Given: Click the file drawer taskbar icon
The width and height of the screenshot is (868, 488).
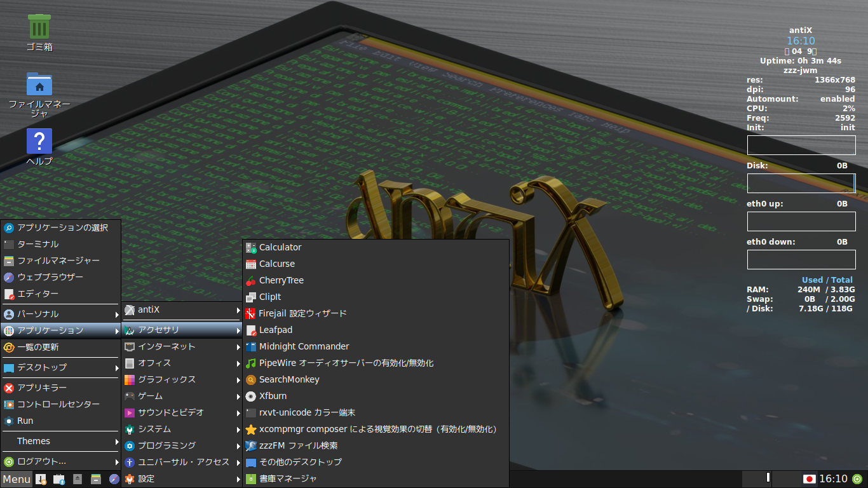Looking at the screenshot, I should [96, 479].
